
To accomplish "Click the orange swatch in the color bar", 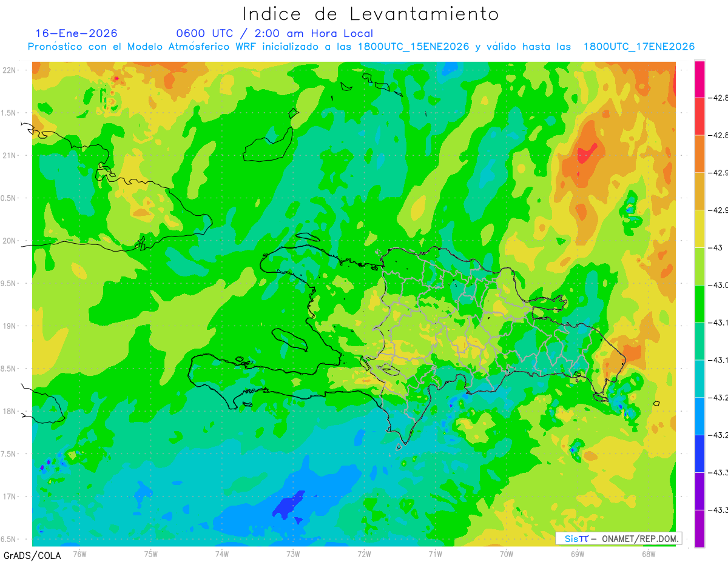I will click(699, 154).
